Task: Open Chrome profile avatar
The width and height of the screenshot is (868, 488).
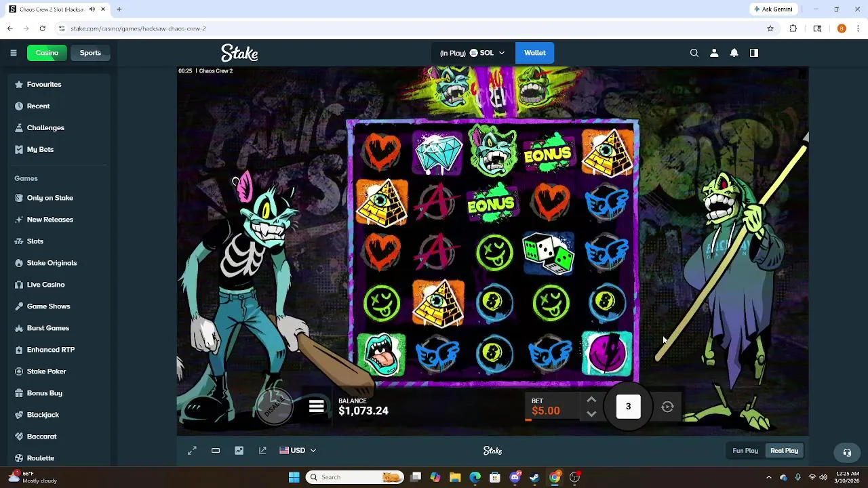Action: (842, 28)
